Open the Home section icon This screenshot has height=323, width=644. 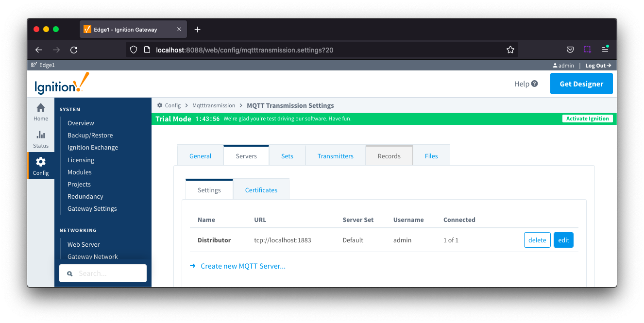click(x=41, y=108)
